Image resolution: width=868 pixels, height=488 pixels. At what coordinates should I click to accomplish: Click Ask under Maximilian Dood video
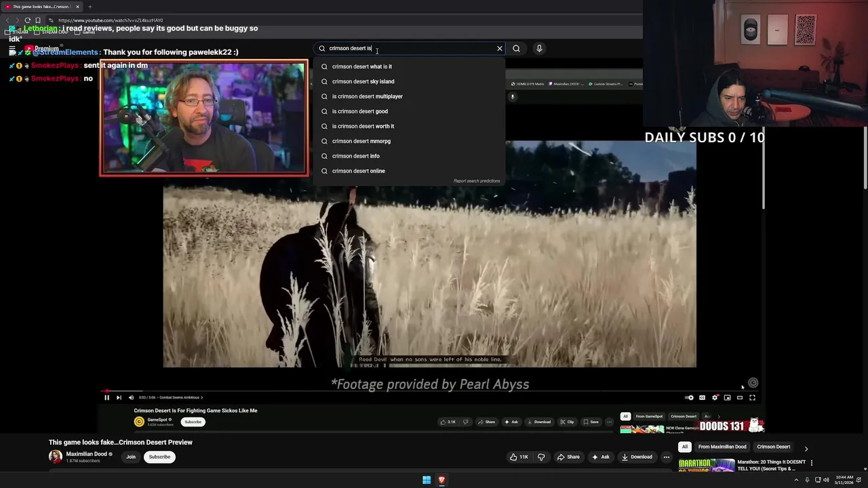point(600,457)
